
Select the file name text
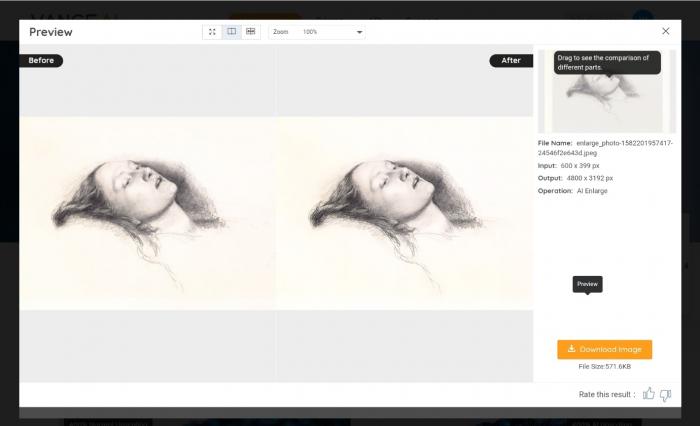click(x=605, y=148)
